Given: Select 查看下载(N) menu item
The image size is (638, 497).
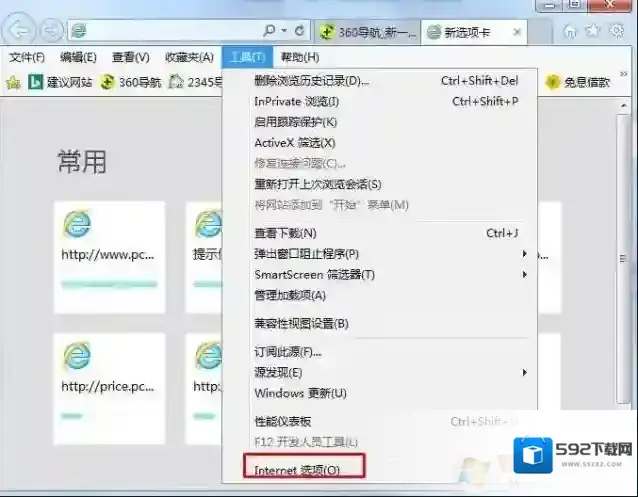Looking at the screenshot, I should [380, 233].
